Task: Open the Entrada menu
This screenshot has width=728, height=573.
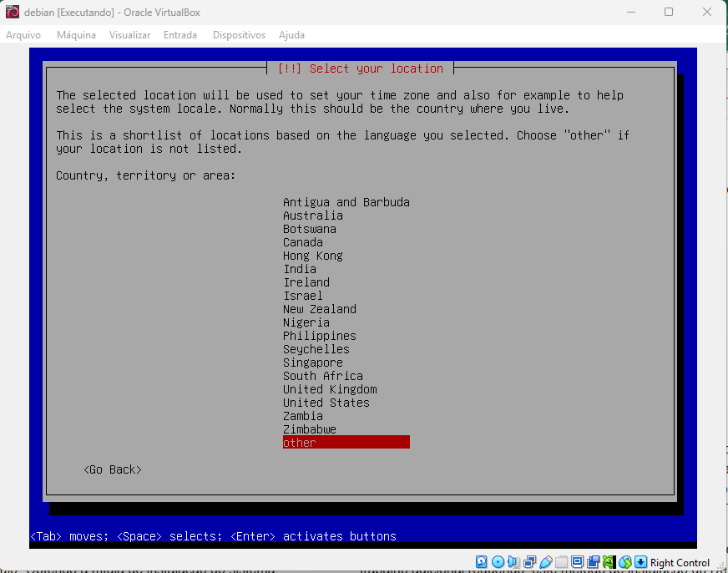Action: (x=180, y=35)
